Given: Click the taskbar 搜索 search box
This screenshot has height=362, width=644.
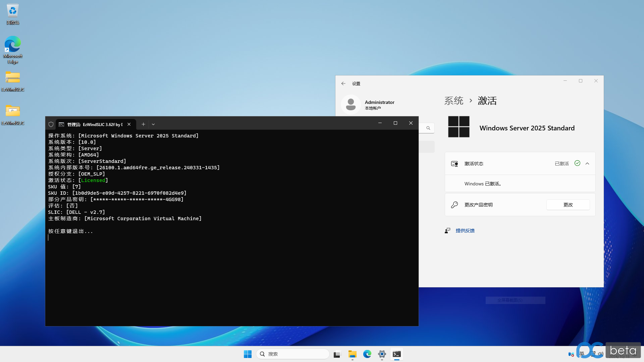Looking at the screenshot, I should coord(292,354).
